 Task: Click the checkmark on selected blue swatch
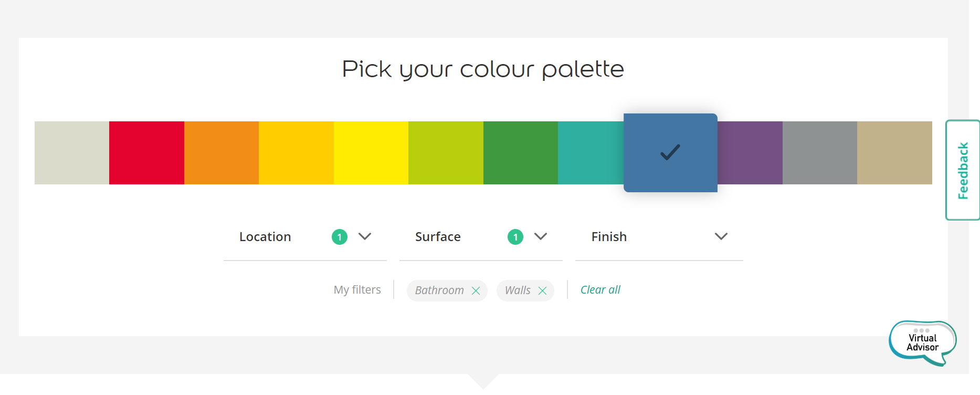(670, 152)
